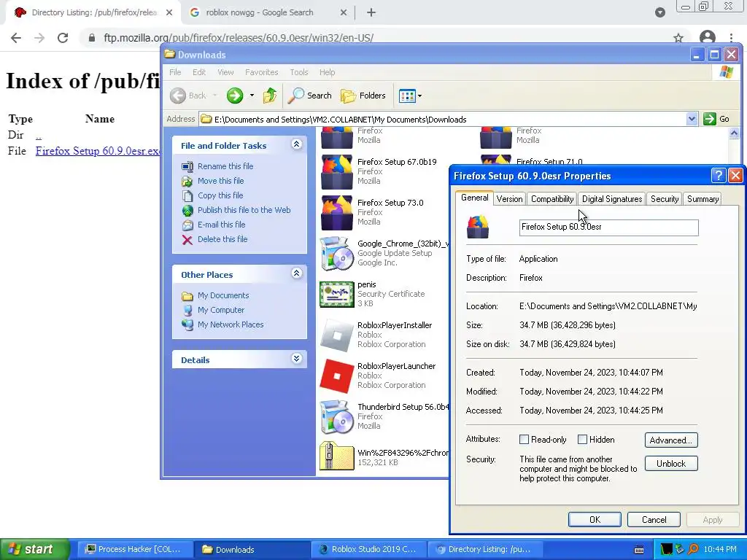The height and width of the screenshot is (560, 747).
Task: Open a new browser tab
Action: 371,13
